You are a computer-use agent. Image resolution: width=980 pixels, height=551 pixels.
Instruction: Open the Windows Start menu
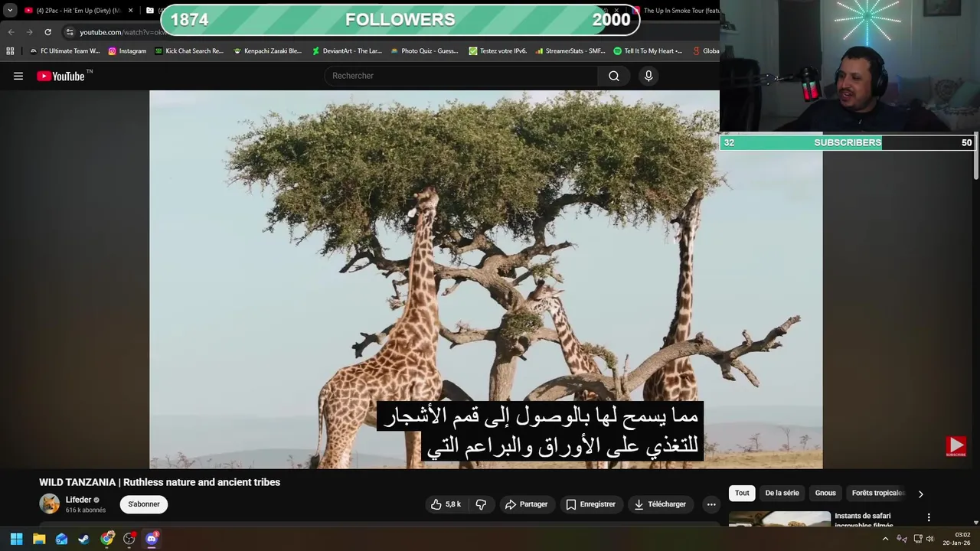coord(16,539)
